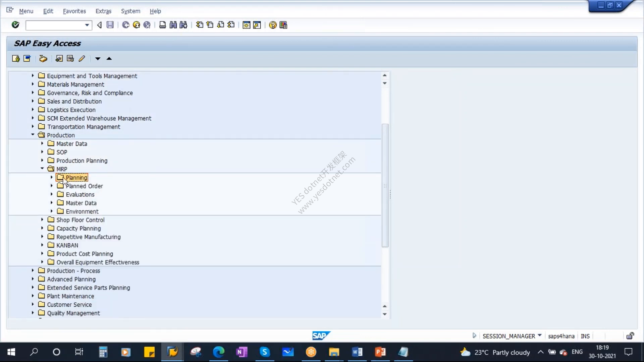Click the tree scroll-down arrow at bottom
Viewport: 644px width, 362px height.
[385, 314]
